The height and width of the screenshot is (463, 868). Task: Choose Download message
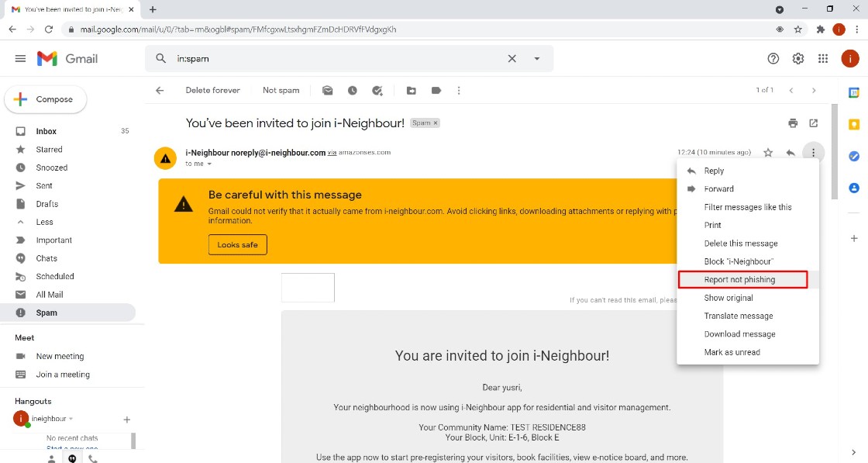[748, 334]
